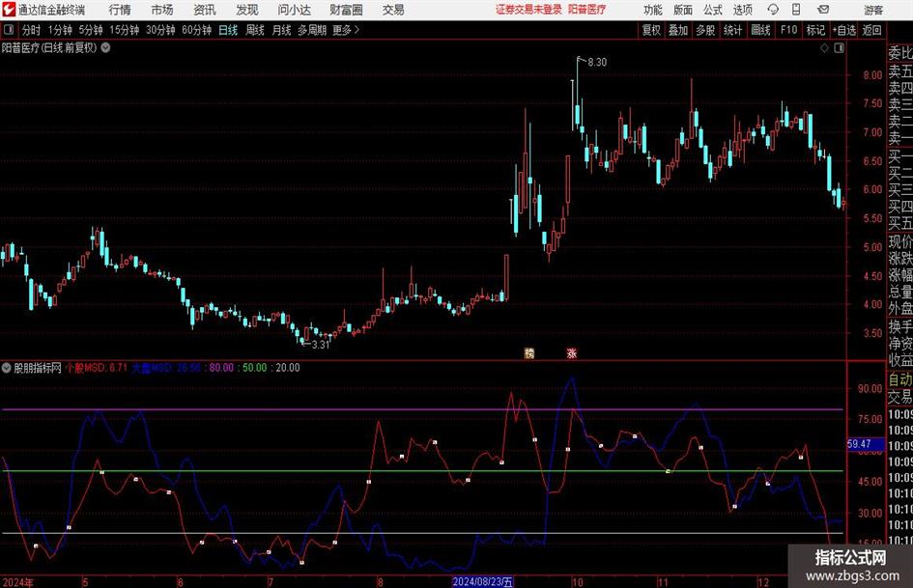Click the red 阳普医疗 title link
Screen dimensions: 913x588
(587, 10)
